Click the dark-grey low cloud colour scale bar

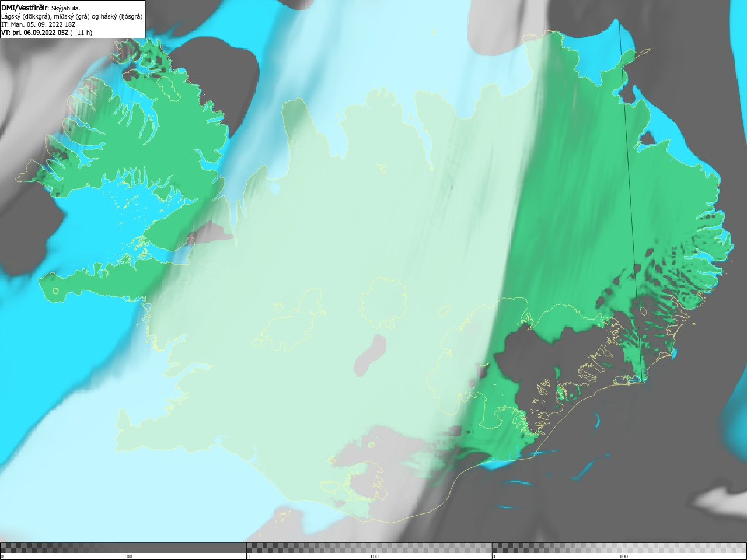[x=123, y=547]
